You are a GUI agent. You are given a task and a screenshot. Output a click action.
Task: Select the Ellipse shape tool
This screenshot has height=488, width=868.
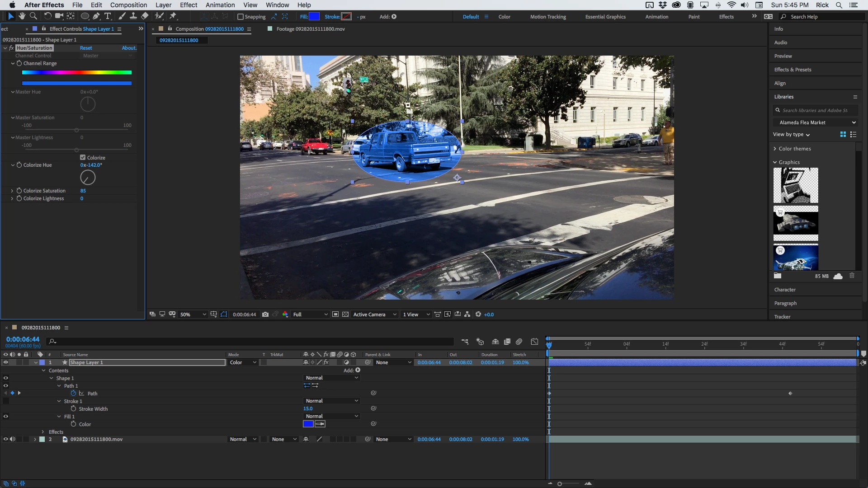click(x=84, y=16)
